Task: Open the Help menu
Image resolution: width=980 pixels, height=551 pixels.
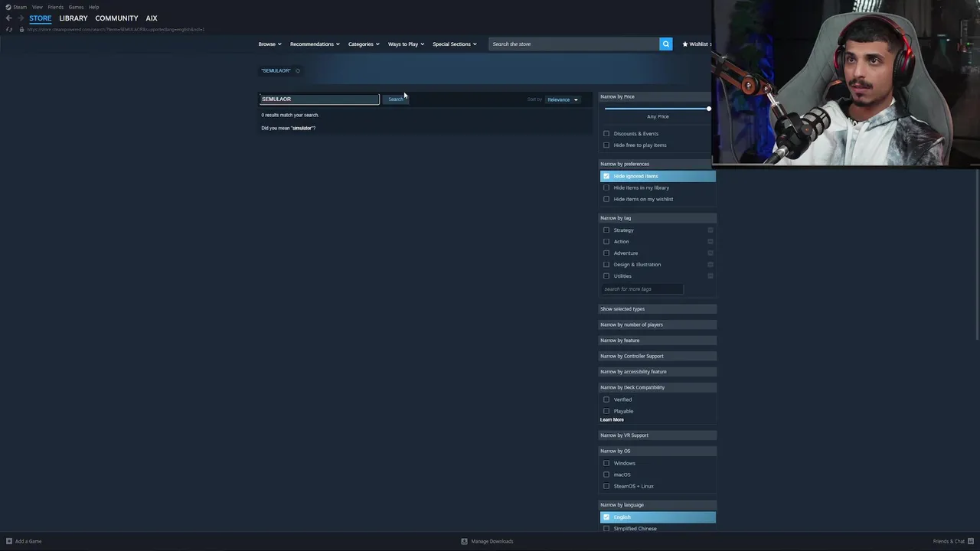Action: (93, 7)
